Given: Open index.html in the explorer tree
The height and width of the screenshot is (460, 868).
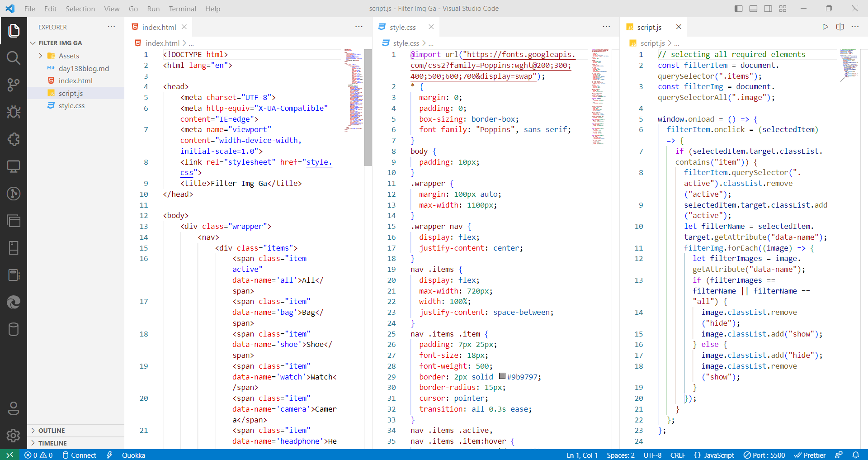Looking at the screenshot, I should click(x=75, y=81).
